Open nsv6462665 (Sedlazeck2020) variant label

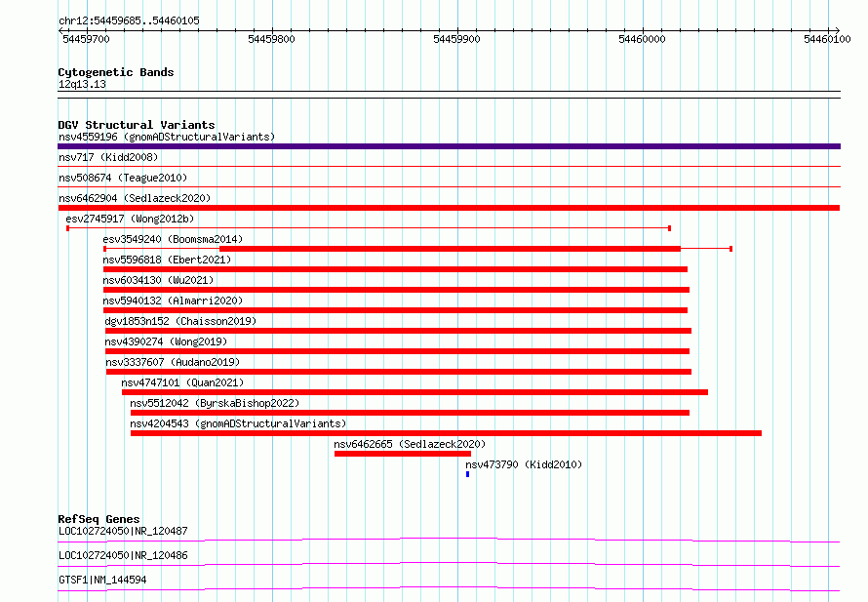pos(410,444)
